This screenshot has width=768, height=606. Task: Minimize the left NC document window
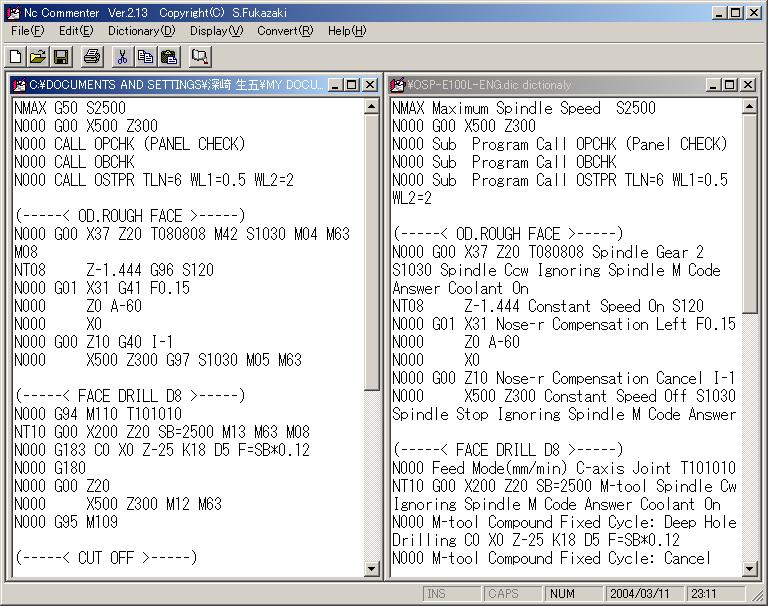tap(335, 85)
